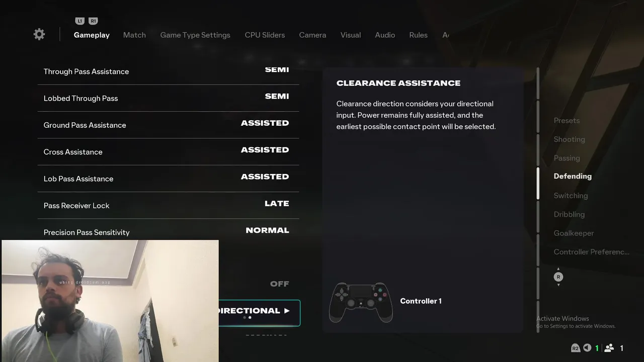Toggle the OFF setting value

click(279, 284)
